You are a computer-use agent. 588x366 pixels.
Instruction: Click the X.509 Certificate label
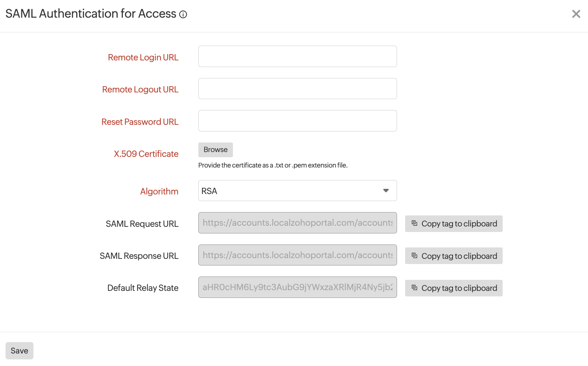(146, 154)
